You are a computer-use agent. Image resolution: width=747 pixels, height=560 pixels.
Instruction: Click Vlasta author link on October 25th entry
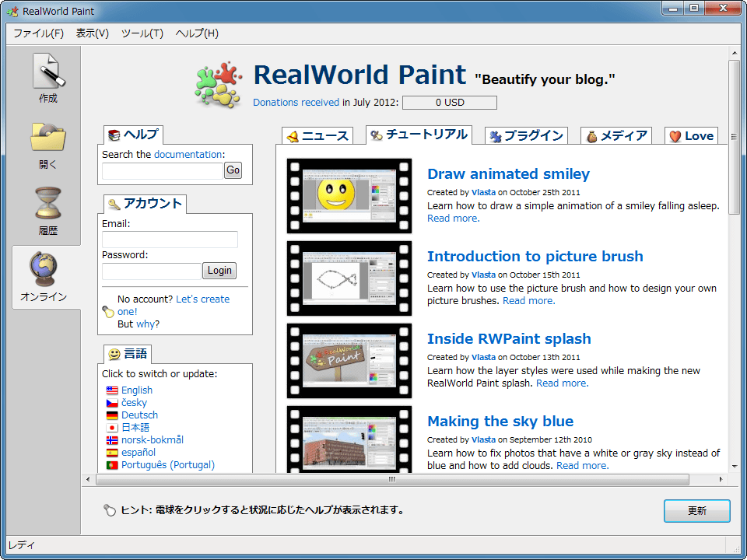click(483, 192)
